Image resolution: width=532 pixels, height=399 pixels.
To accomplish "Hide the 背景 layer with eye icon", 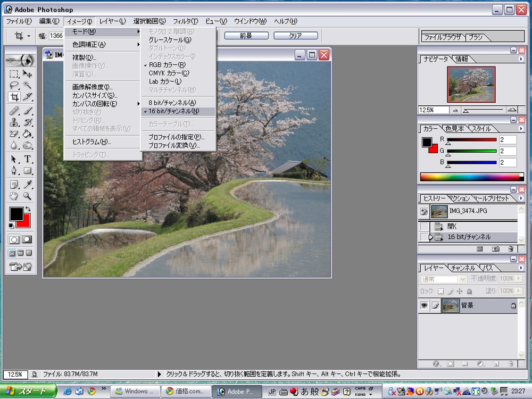I will click(x=424, y=306).
